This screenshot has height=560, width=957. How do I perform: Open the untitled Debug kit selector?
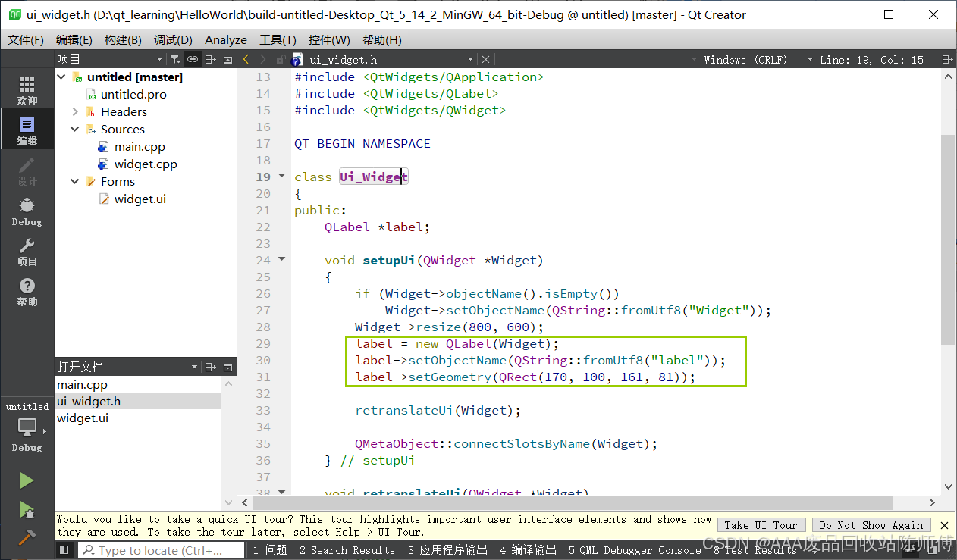27,427
